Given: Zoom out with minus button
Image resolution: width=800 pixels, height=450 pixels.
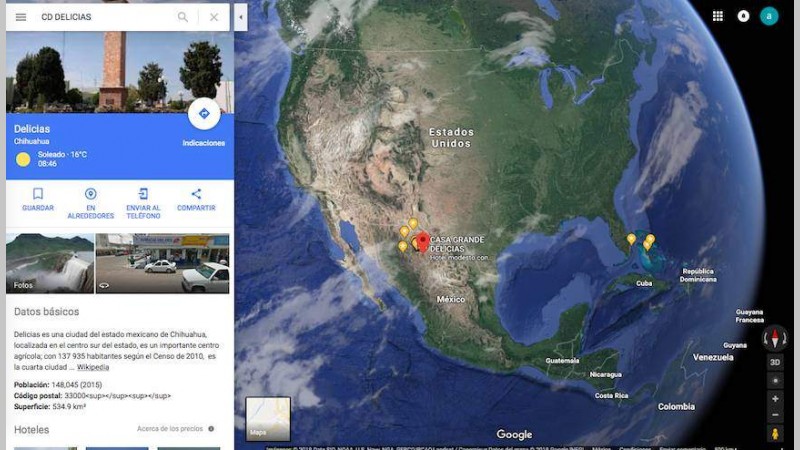Looking at the screenshot, I should 775,415.
